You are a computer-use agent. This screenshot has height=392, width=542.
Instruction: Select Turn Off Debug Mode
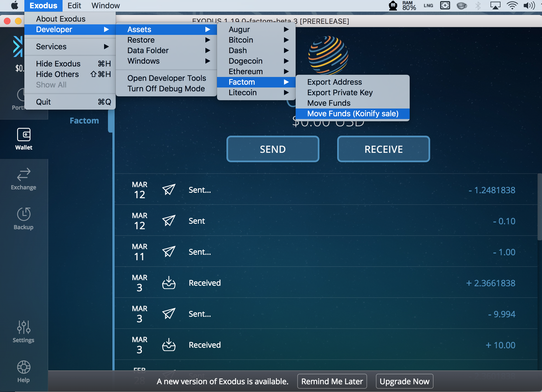coord(166,89)
